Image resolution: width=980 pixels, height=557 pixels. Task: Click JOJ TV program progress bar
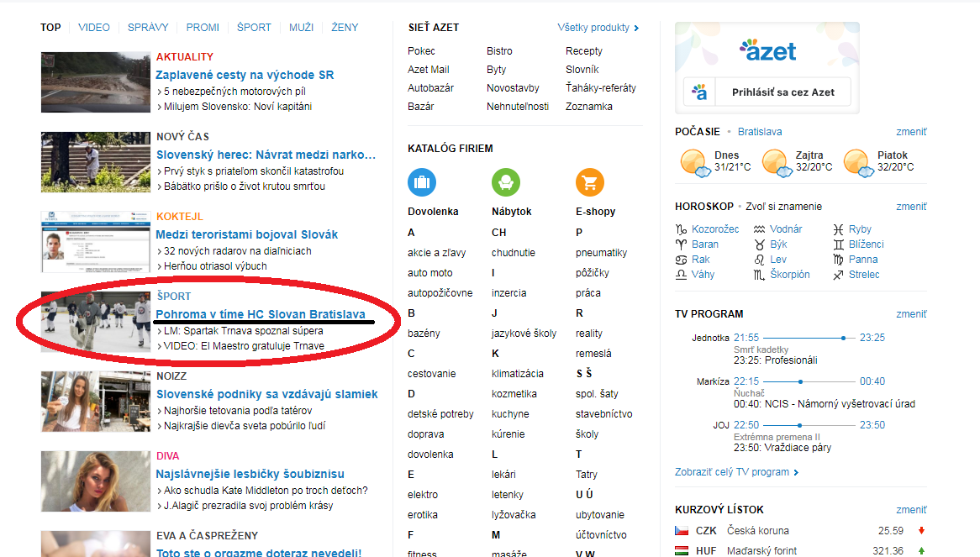click(x=809, y=425)
